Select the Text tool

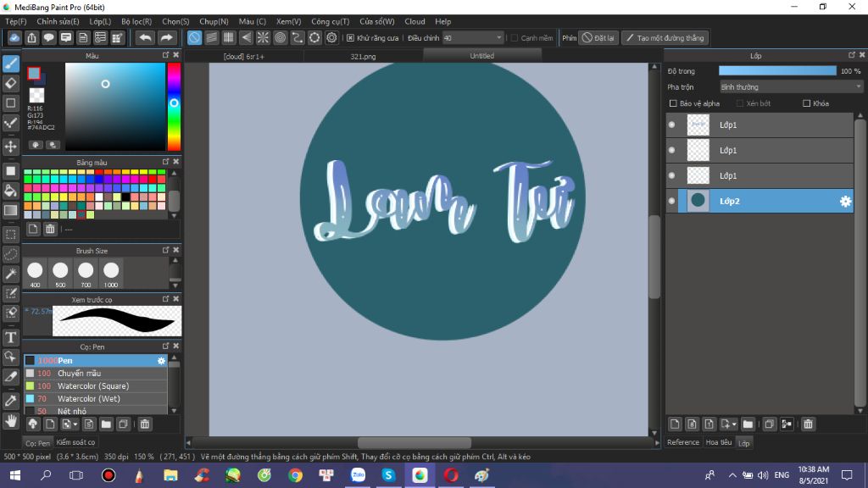point(11,337)
